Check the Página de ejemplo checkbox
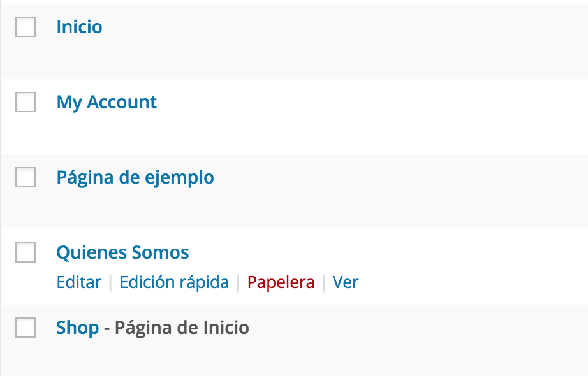Screen dimensions: 588x376 tap(25, 177)
